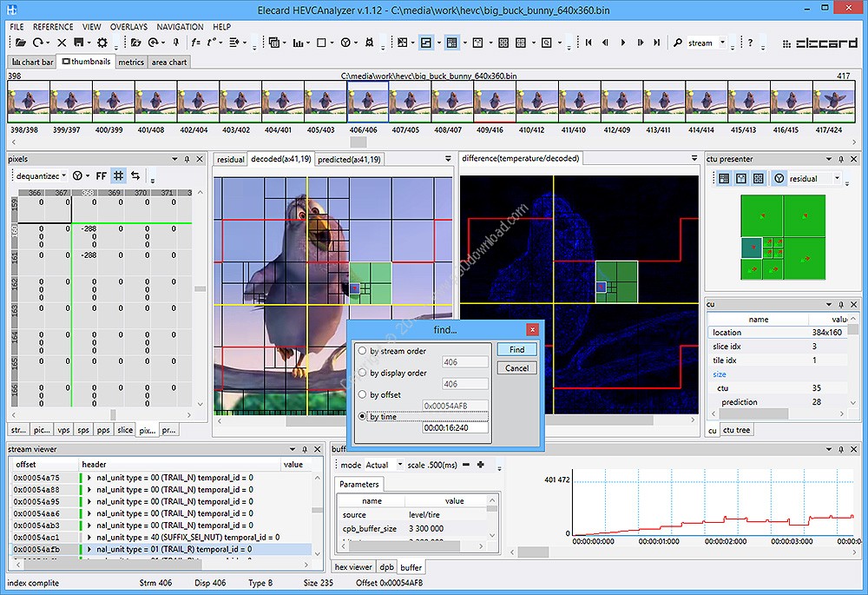Click the play button
This screenshot has width=868, height=595.
click(622, 43)
